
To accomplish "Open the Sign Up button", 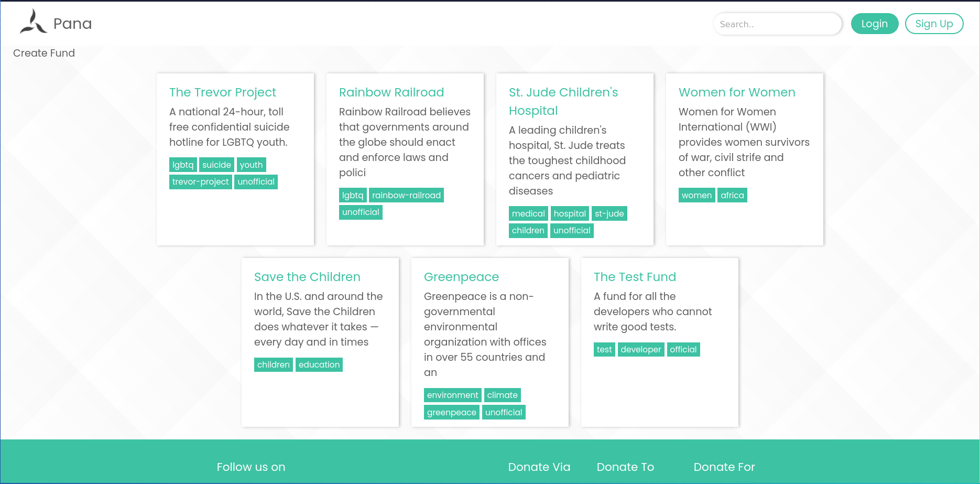I will click(x=934, y=24).
